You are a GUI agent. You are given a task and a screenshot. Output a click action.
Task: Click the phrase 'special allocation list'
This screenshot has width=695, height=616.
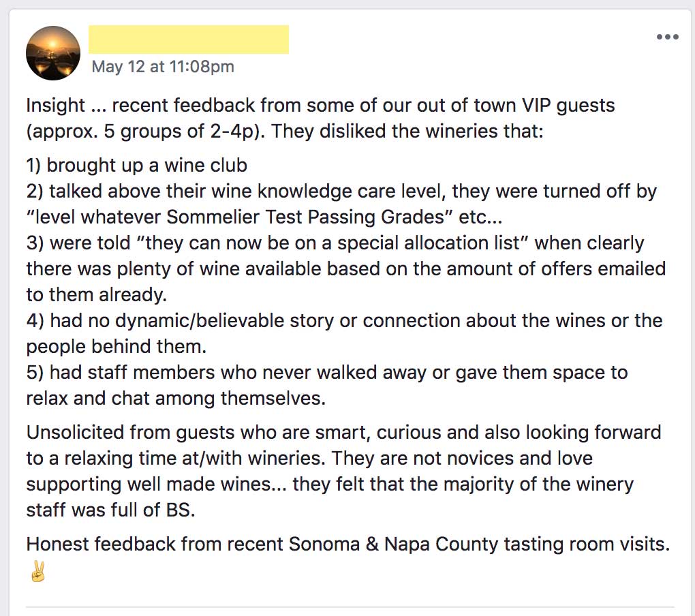[x=429, y=243]
